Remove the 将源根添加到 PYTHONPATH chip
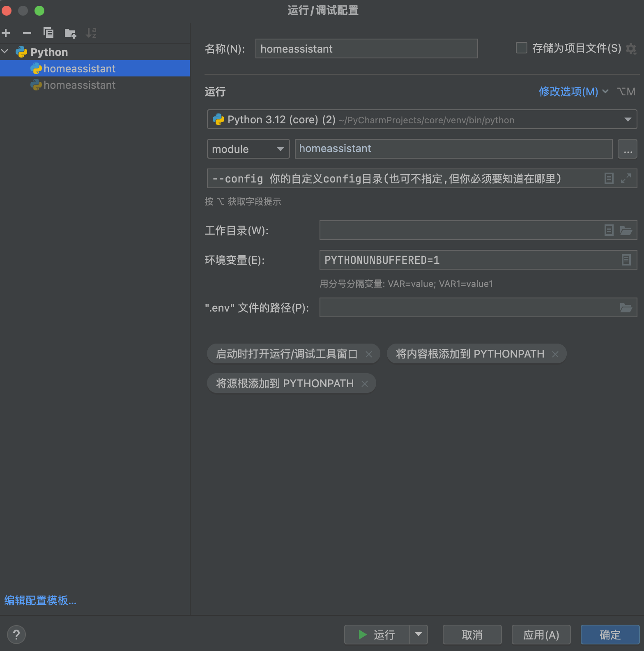 coord(365,383)
